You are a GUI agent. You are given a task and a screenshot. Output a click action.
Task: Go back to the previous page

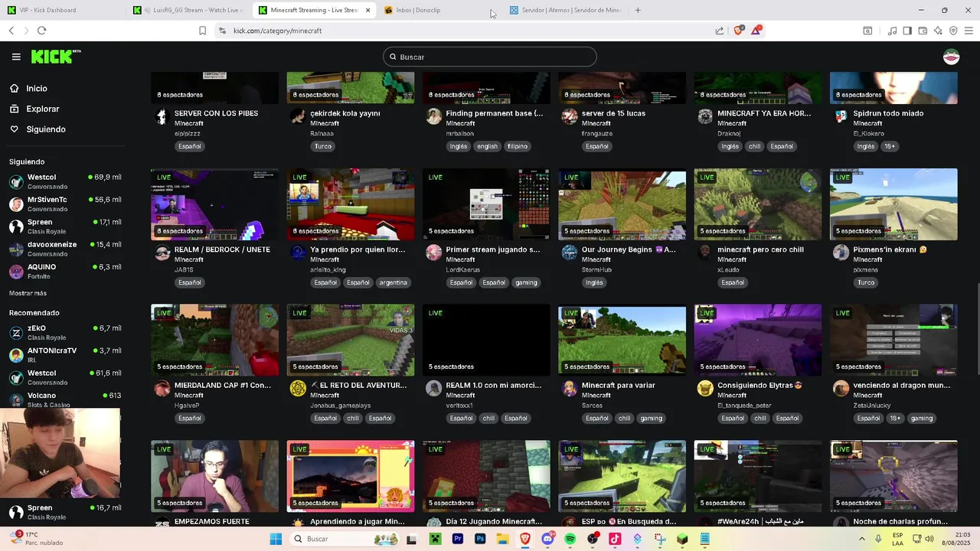11,31
